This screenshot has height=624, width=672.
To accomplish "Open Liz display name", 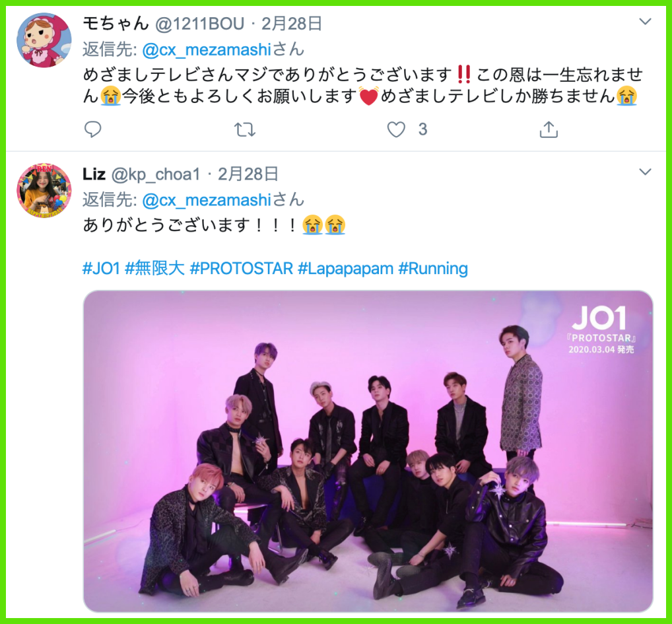I will [94, 174].
